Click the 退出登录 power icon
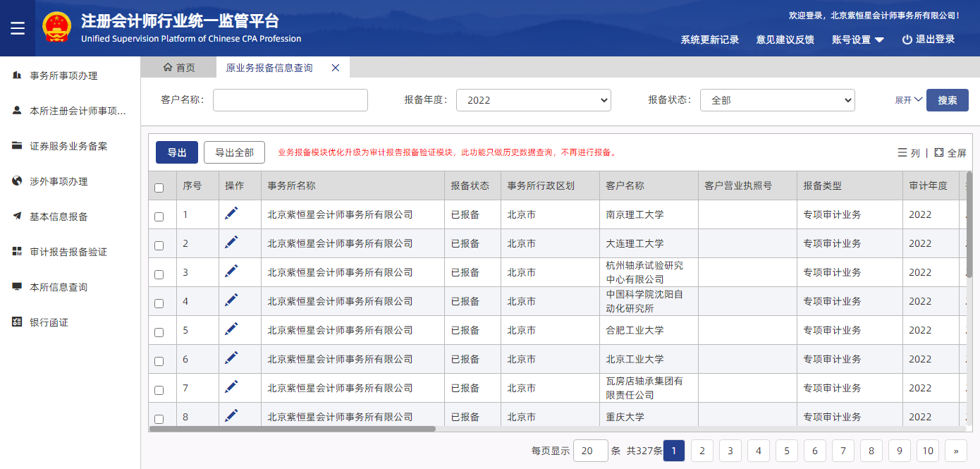The width and height of the screenshot is (980, 469). click(907, 39)
